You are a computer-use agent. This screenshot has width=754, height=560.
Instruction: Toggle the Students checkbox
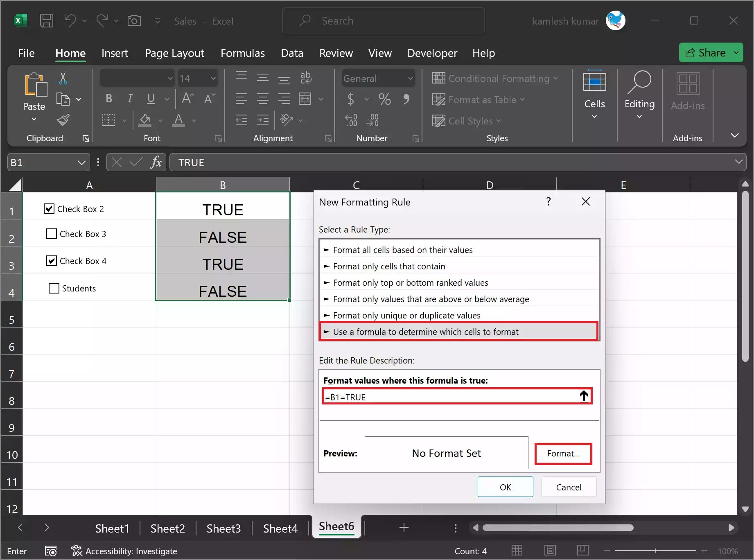[54, 288]
